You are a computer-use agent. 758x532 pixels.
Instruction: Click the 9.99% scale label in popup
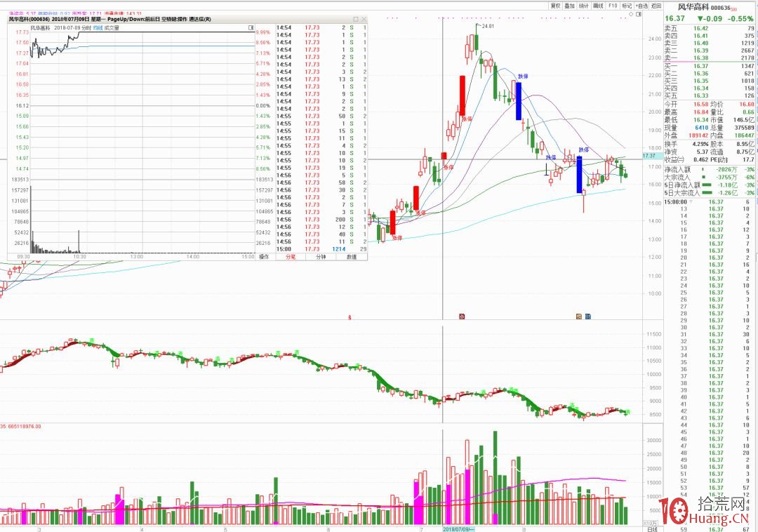click(x=263, y=32)
